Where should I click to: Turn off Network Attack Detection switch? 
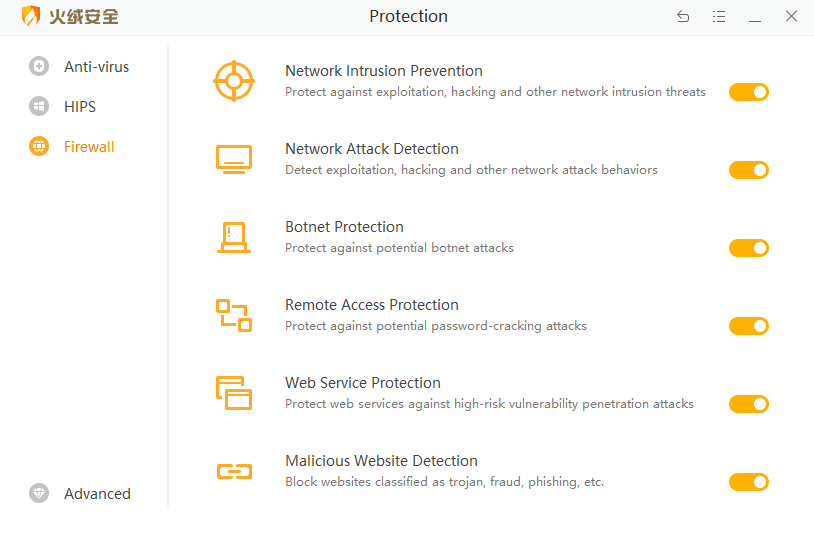(748, 170)
